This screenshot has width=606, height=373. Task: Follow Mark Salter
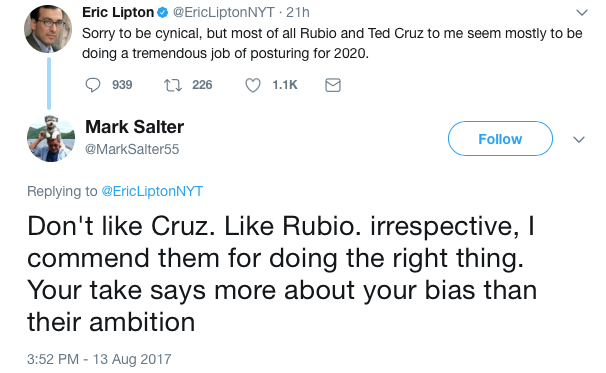500,138
